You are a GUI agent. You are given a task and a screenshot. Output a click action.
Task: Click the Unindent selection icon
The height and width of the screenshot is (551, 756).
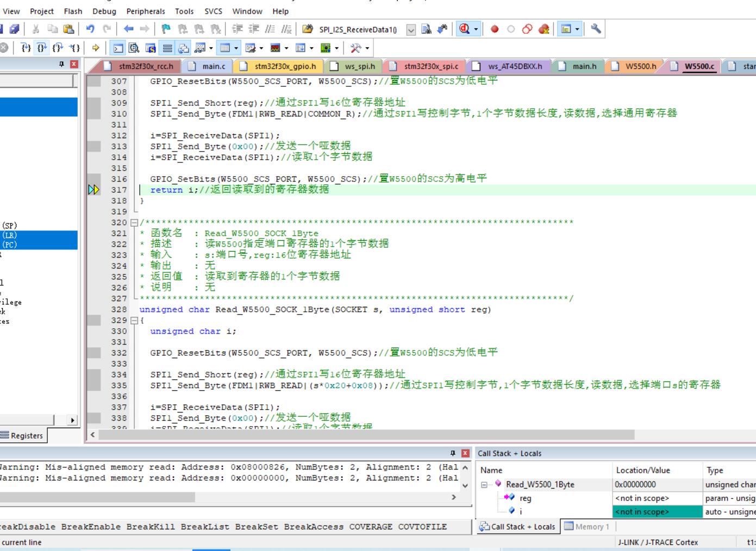(254, 29)
